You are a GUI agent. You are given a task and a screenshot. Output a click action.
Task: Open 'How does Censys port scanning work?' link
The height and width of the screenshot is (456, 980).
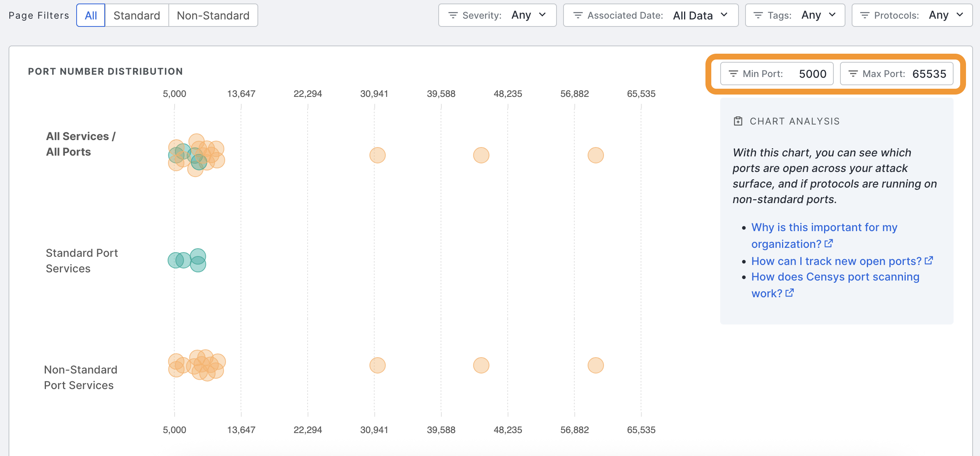pyautogui.click(x=835, y=277)
